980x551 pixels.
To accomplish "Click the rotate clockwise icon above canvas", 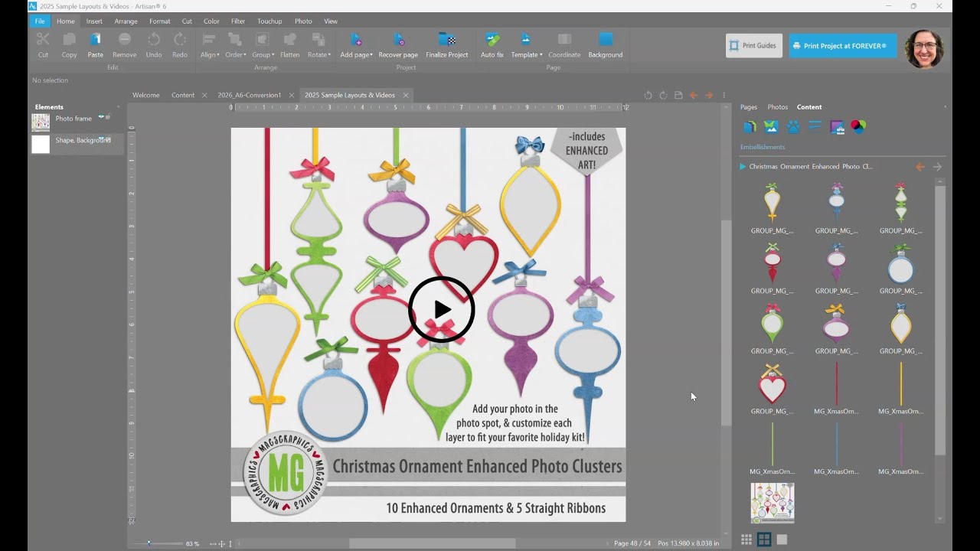I will 664,96.
